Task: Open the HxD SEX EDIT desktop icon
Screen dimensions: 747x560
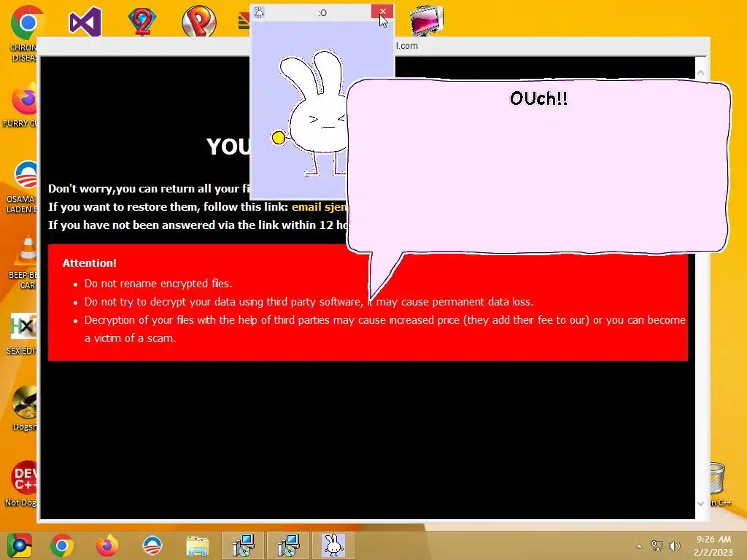Action: pyautogui.click(x=23, y=326)
